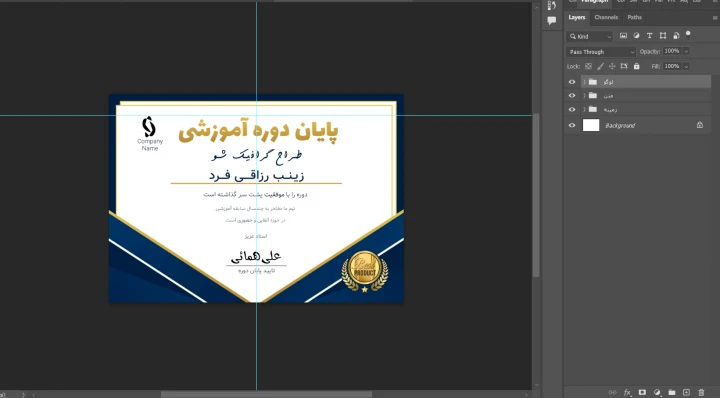The width and height of the screenshot is (720, 398).
Task: Open the comments panel icon
Action: pyautogui.click(x=552, y=20)
